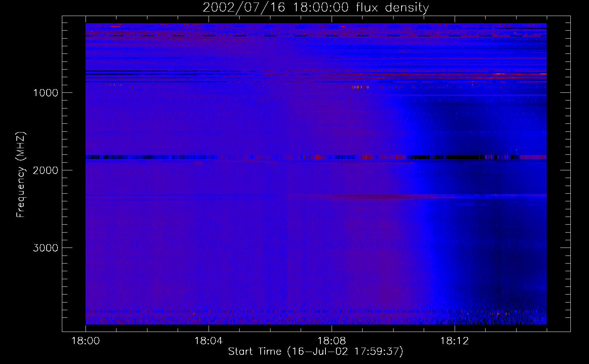Image resolution: width=589 pixels, height=364 pixels.
Task: Click the 1000 frequency tick label
Action: [46, 93]
